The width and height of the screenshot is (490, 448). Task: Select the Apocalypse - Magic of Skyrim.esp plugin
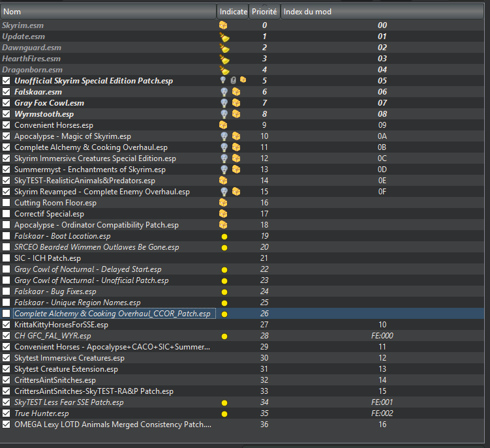coord(72,136)
